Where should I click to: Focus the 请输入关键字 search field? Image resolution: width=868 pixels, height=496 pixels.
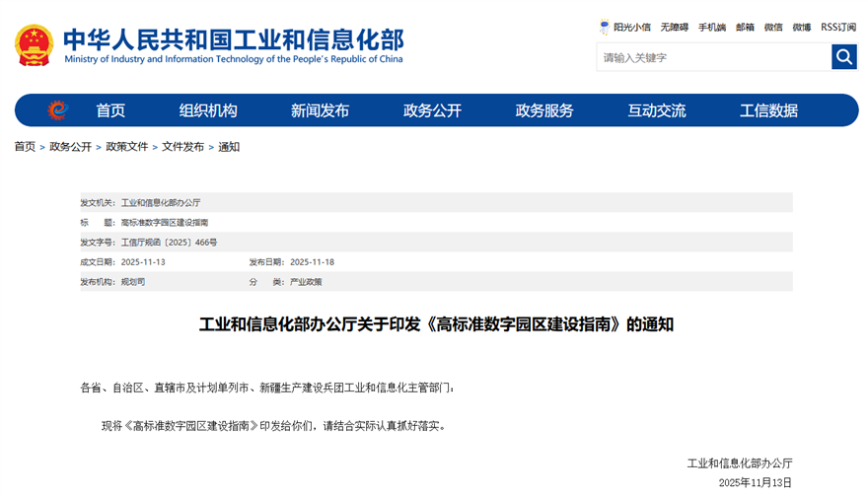[x=713, y=57]
